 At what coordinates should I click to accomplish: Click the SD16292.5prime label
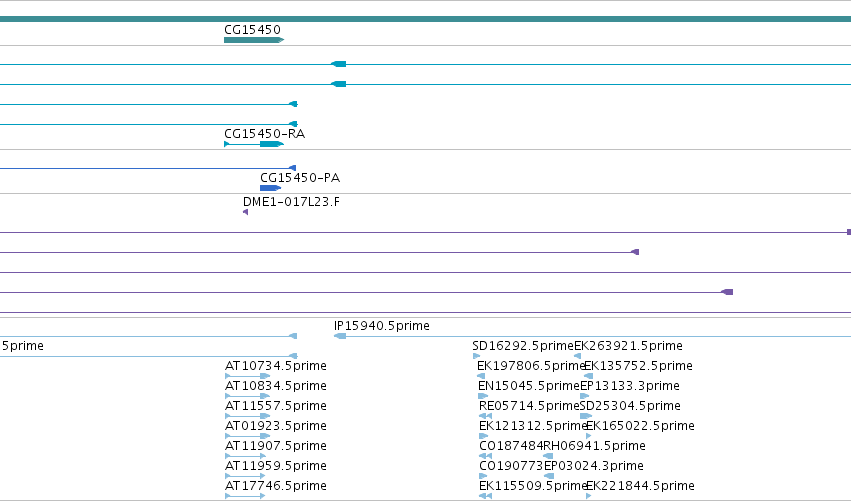coord(523,346)
